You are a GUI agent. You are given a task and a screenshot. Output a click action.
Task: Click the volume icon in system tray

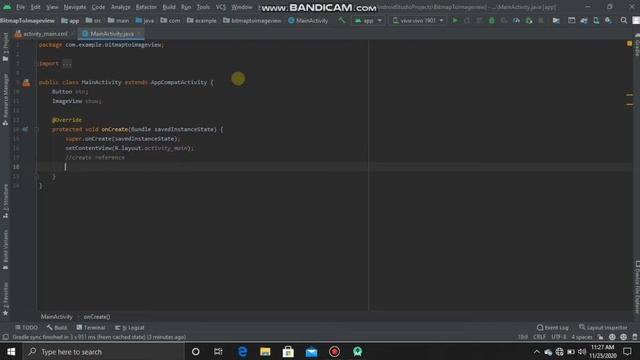pyautogui.click(x=582, y=351)
